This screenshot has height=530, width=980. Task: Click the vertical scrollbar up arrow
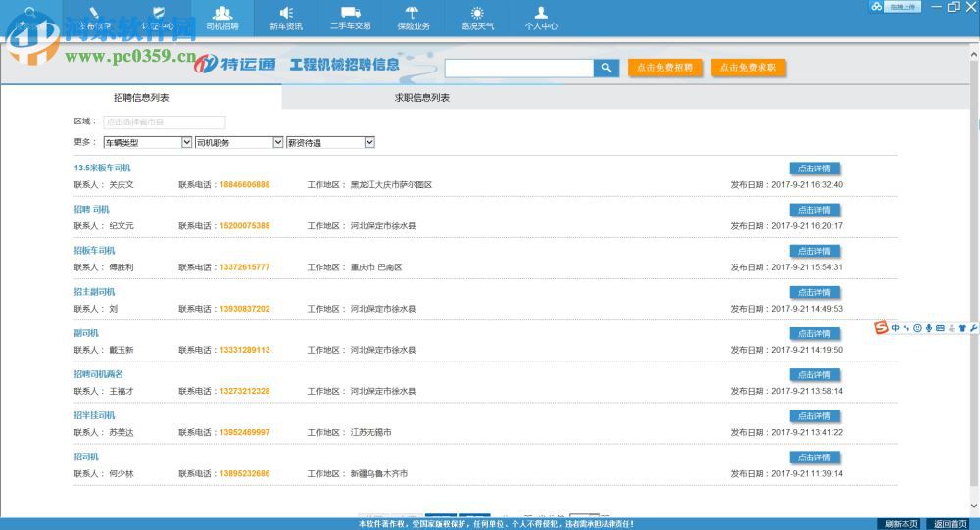tap(974, 55)
